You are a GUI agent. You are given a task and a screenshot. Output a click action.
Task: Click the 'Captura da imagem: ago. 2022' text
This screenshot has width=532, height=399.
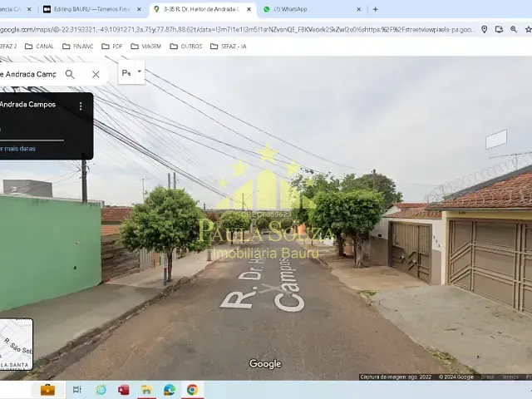(x=396, y=377)
